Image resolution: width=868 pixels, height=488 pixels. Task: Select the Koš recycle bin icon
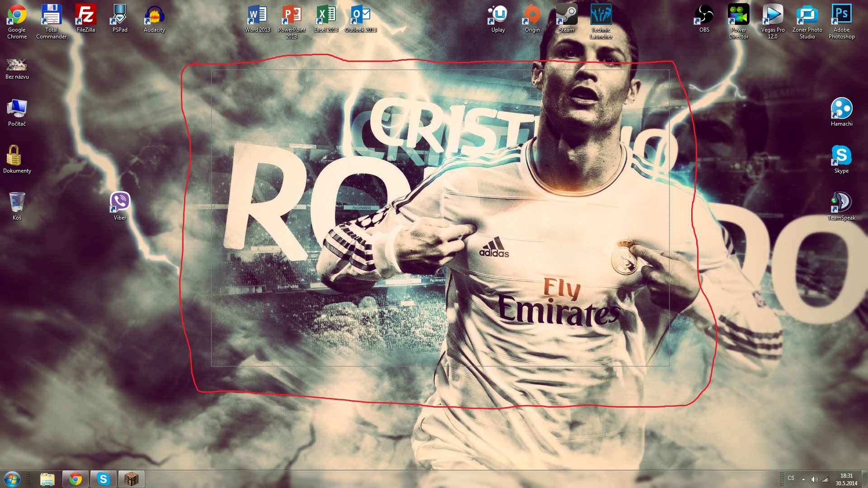17,202
